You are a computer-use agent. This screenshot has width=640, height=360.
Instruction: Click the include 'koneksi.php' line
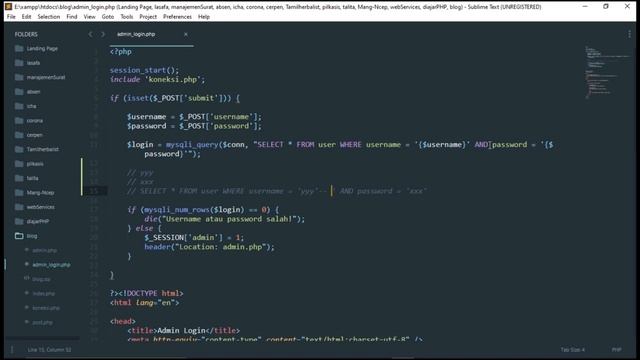157,80
